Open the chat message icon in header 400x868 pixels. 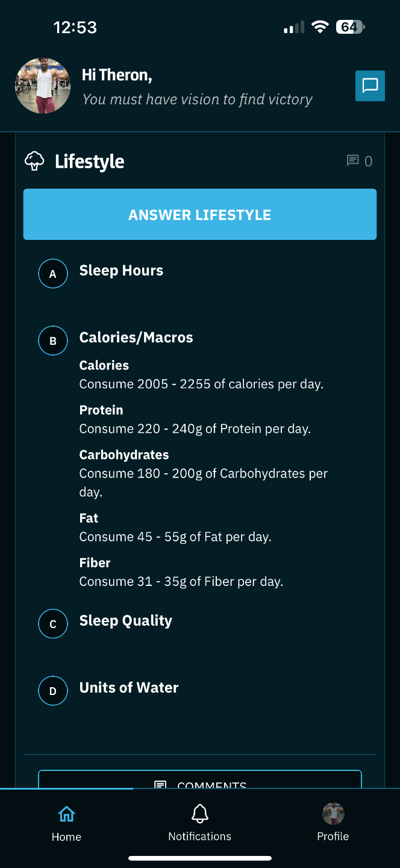coord(370,86)
